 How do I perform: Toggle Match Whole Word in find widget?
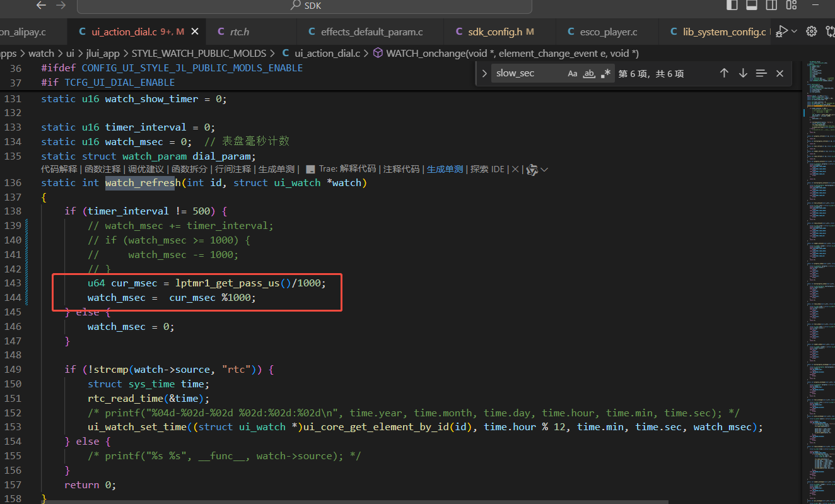coord(589,73)
